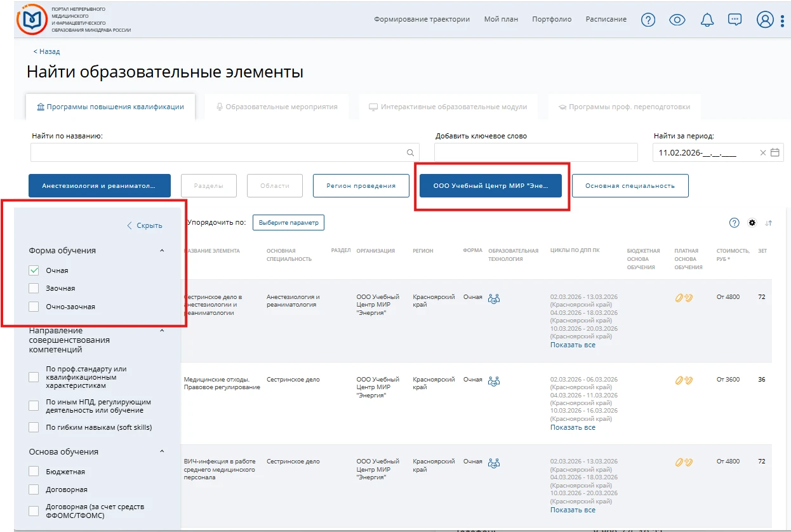Check the Бюджетная checkbox
791x532 pixels.
pyautogui.click(x=34, y=472)
